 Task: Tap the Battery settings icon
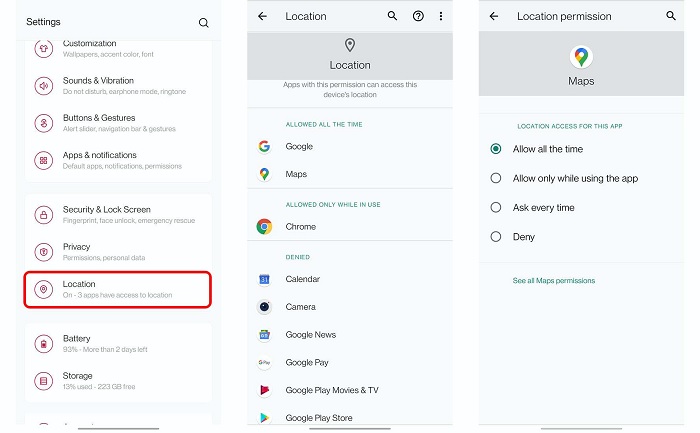tap(43, 344)
